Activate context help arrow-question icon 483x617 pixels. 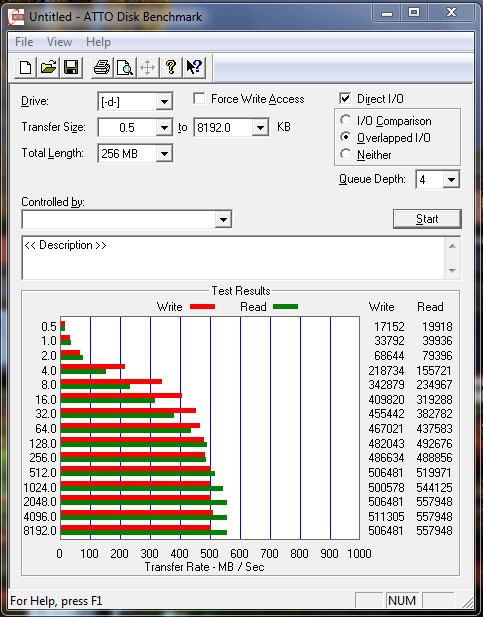pos(194,67)
